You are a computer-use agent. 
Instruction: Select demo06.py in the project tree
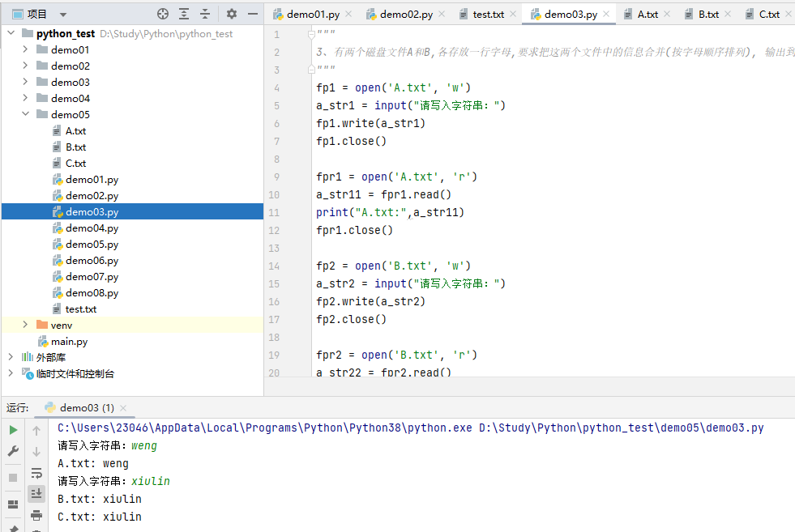point(92,261)
